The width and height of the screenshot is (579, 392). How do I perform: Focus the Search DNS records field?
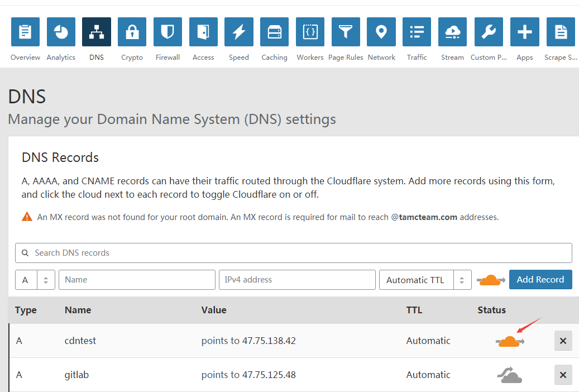(x=293, y=253)
